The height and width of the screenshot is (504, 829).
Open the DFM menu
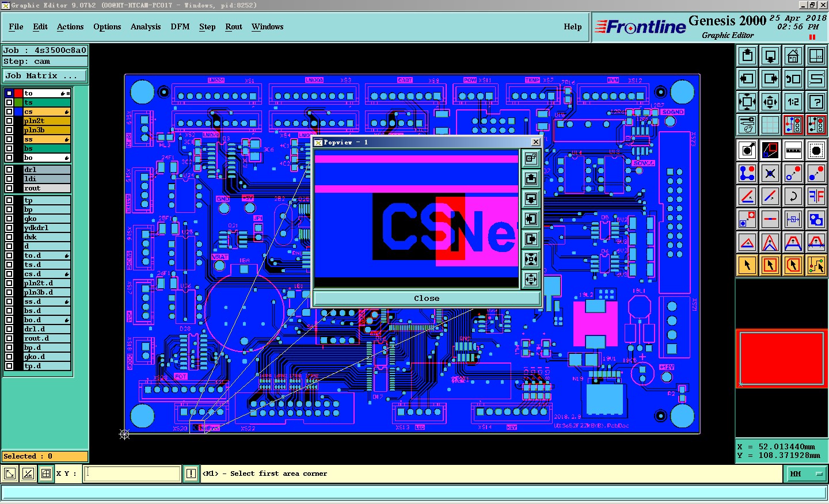tap(180, 26)
